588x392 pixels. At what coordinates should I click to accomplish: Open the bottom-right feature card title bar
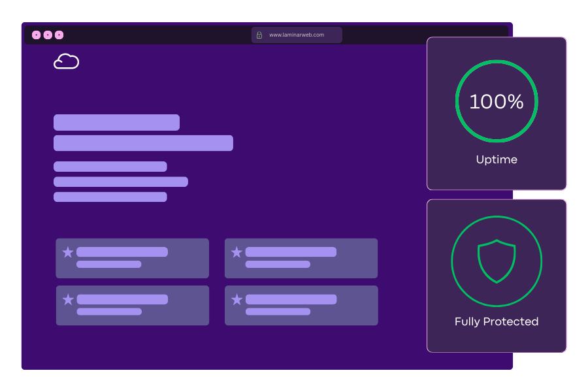(291, 299)
